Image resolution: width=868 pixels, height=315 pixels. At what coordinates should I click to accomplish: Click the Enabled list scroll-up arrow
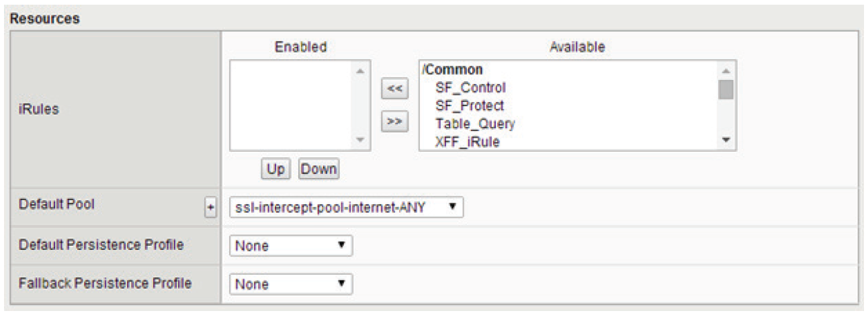pyautogui.click(x=361, y=71)
